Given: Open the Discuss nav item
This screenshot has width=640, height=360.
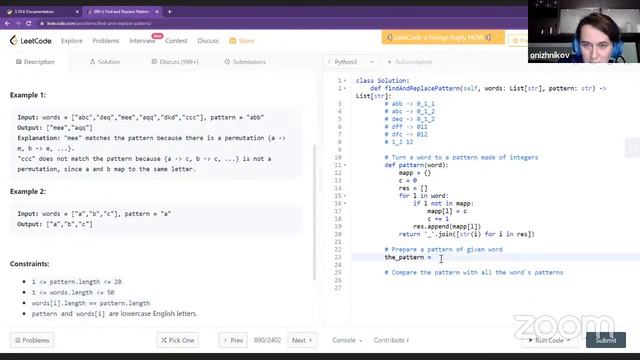Looking at the screenshot, I should [208, 41].
